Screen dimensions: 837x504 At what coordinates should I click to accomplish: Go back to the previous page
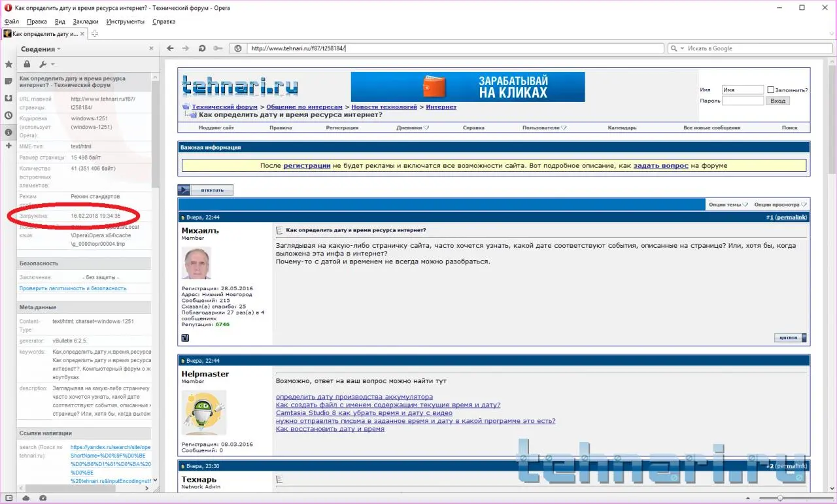pos(171,48)
